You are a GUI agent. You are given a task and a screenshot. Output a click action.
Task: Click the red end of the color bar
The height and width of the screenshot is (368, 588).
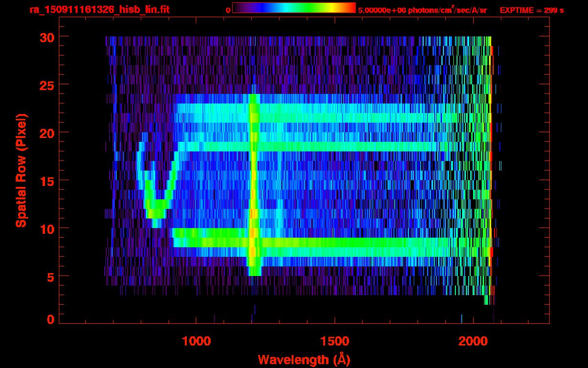coord(351,8)
